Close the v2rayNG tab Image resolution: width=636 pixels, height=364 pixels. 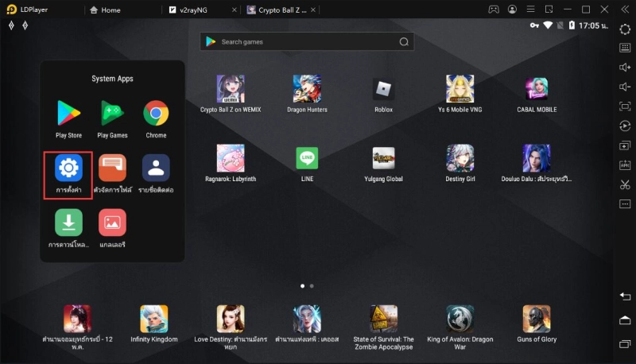pos(234,10)
